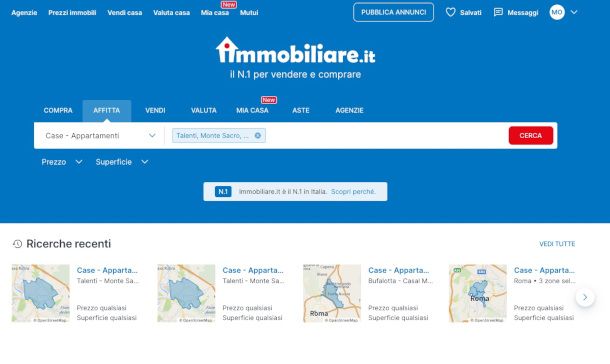The image size is (610, 364).
Task: Switch to the ASTE tab
Action: click(301, 110)
